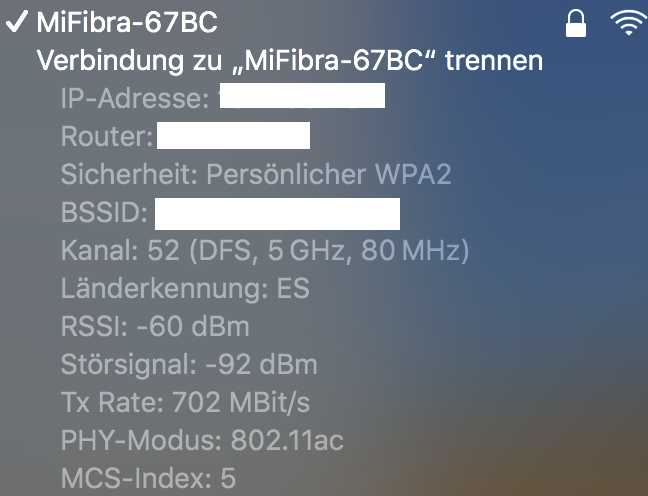Click the redacted IP address value
Screen dimensions: 648x496
pyautogui.click(x=302, y=97)
